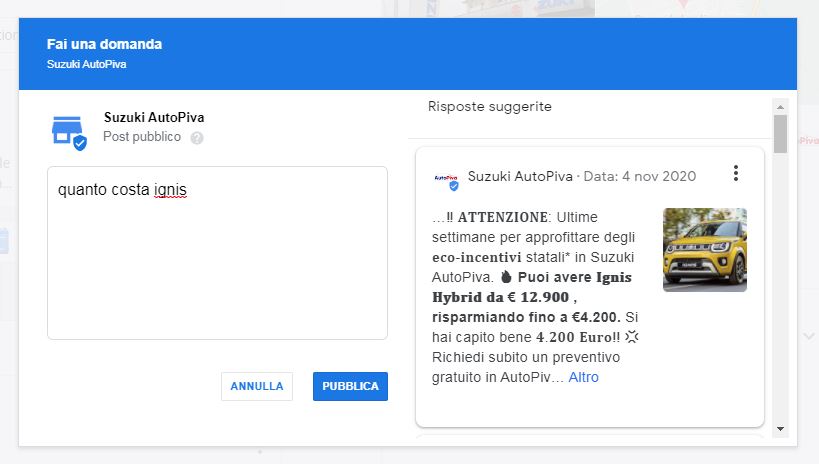Click the Suzuki AutoPiva name in the post header
The width and height of the screenshot is (819, 464).
tap(520, 176)
